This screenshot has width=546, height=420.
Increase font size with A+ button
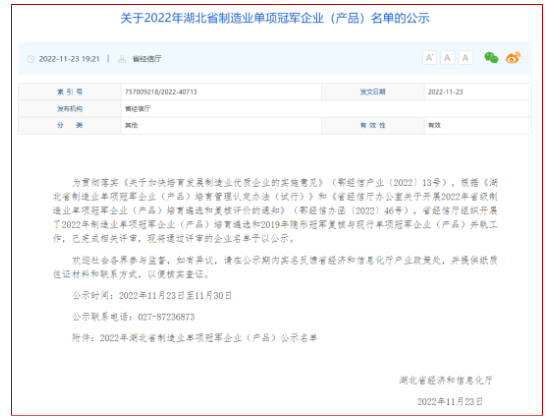tap(429, 58)
